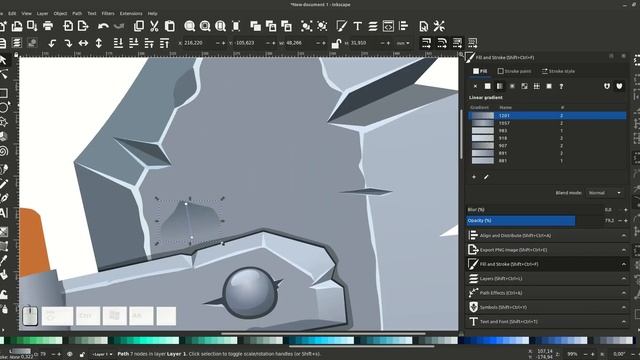
Task: Set fill to Radial gradient
Action: point(512,86)
